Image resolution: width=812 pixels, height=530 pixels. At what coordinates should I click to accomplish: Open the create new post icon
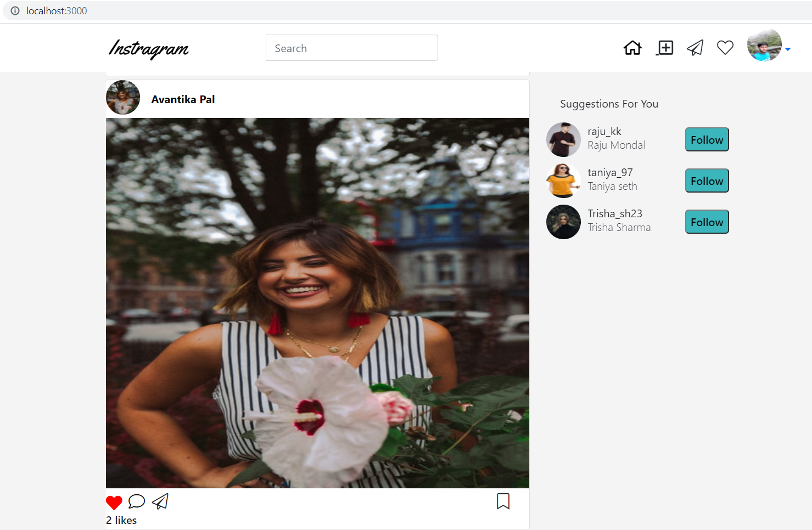[665, 48]
